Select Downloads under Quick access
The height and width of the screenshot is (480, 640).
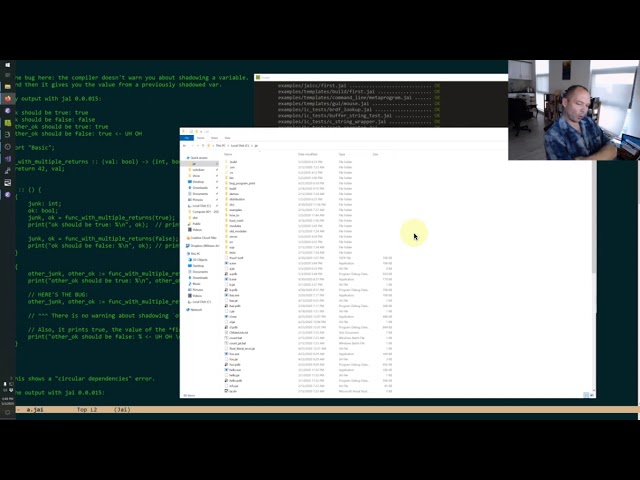(200, 188)
